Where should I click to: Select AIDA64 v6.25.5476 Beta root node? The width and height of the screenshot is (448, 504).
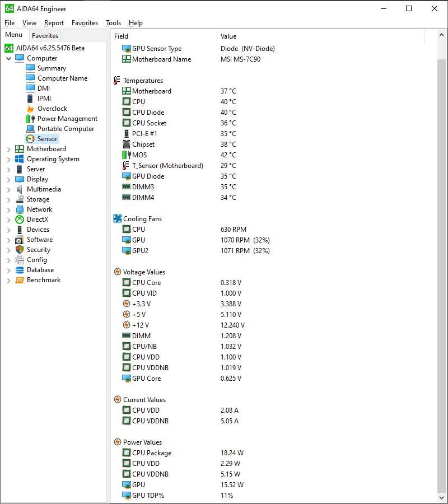[50, 48]
